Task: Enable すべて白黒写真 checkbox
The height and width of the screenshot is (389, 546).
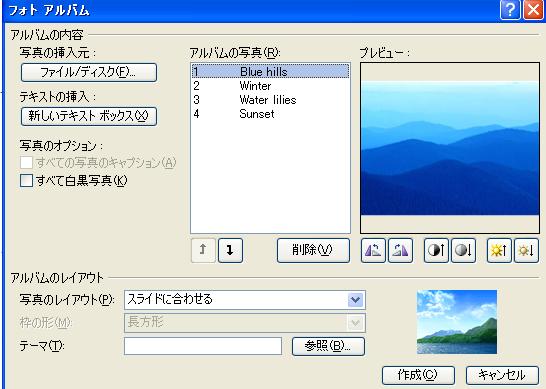Action: [26, 181]
